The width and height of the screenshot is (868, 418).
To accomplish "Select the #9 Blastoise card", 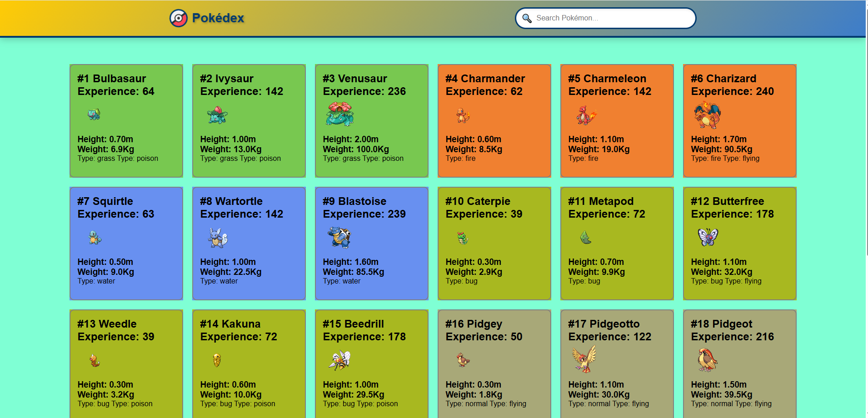I will pos(371,243).
